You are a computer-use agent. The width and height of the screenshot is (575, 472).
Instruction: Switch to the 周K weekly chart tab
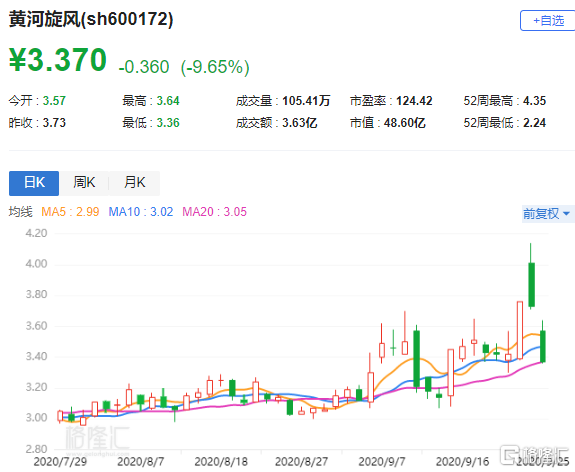tap(84, 183)
